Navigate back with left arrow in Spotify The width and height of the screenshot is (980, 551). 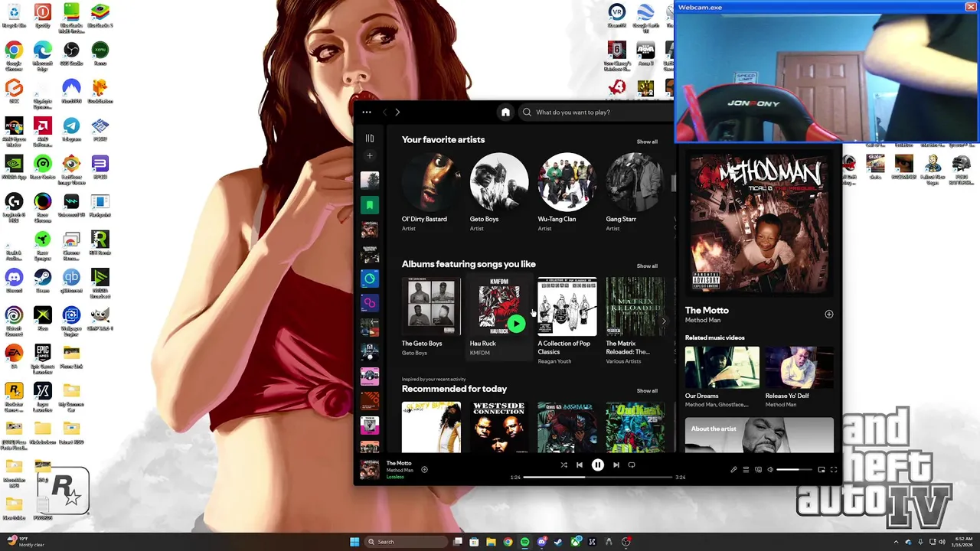[385, 112]
